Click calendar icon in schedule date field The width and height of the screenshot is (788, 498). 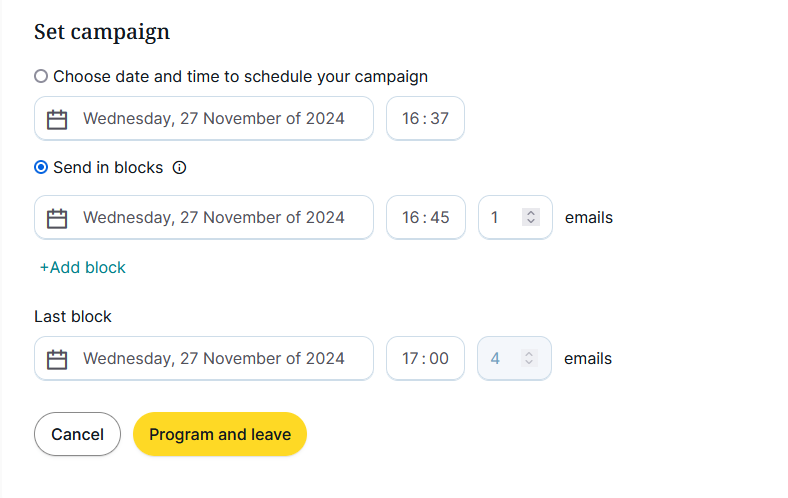point(57,119)
